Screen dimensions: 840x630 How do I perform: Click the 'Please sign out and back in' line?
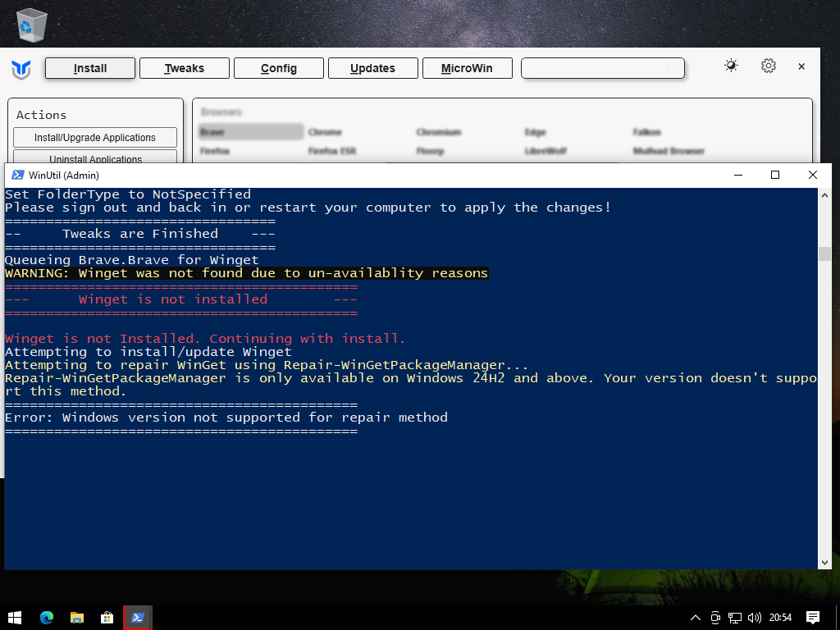click(308, 208)
